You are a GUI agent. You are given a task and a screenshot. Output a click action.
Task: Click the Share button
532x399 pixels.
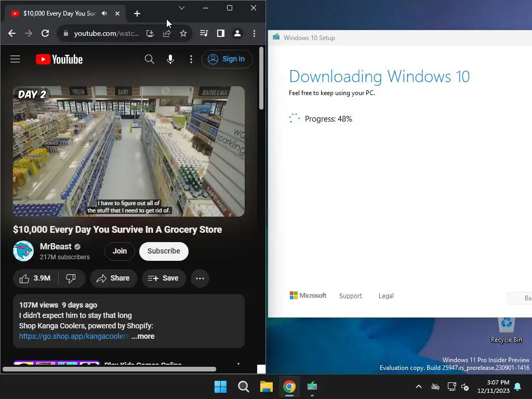click(x=113, y=278)
